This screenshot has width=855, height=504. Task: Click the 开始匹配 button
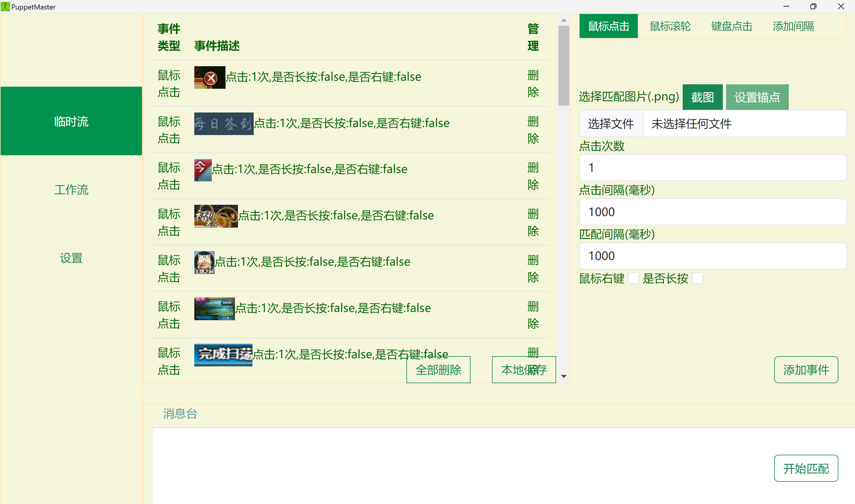[806, 468]
